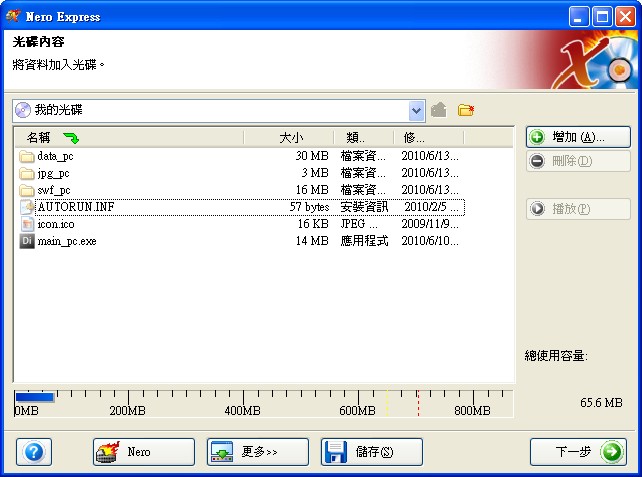Click the 安裝資訊 type cell
Viewport: 642px width, 477px height.
tap(364, 207)
